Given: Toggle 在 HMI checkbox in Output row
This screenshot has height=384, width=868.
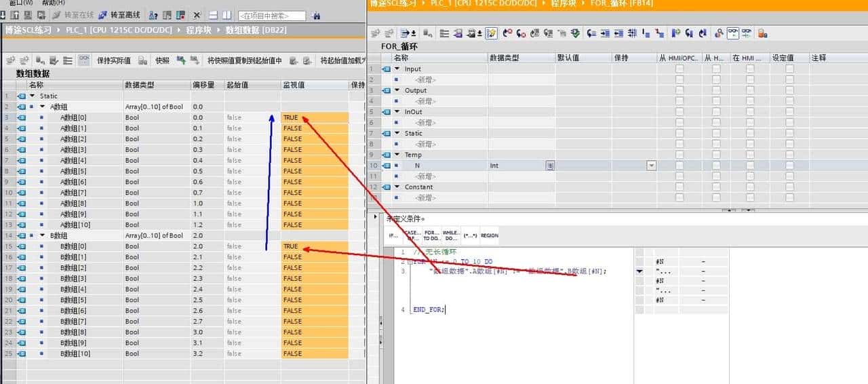Looking at the screenshot, I should pyautogui.click(x=750, y=90).
